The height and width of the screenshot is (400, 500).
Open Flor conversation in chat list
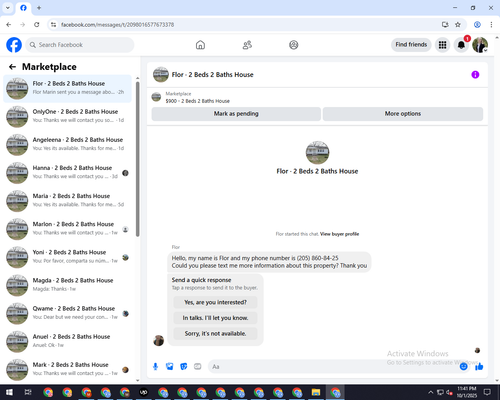[67, 89]
